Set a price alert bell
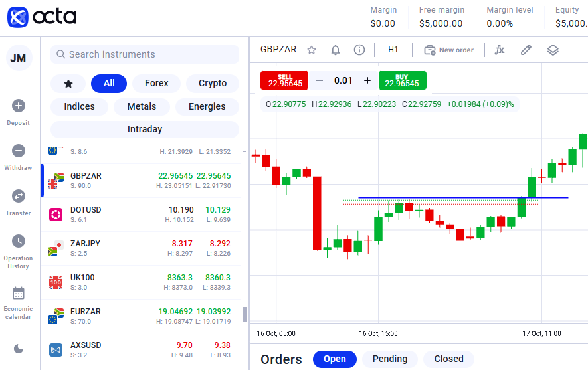 [x=336, y=50]
